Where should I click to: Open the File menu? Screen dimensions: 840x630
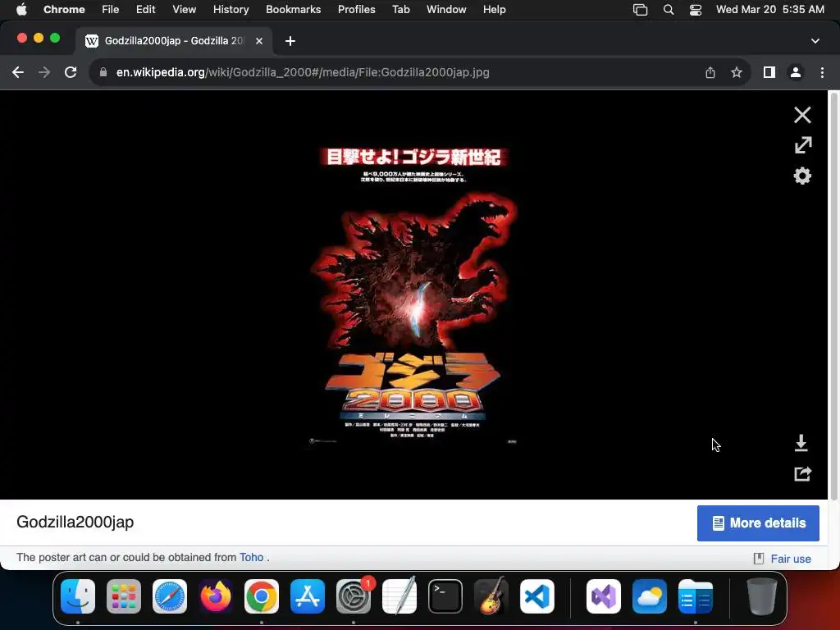coord(111,10)
